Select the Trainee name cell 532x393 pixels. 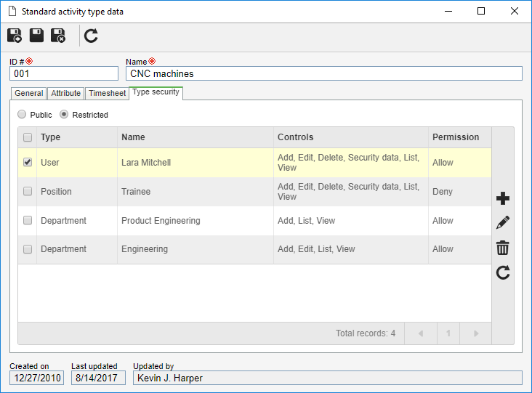click(x=196, y=192)
